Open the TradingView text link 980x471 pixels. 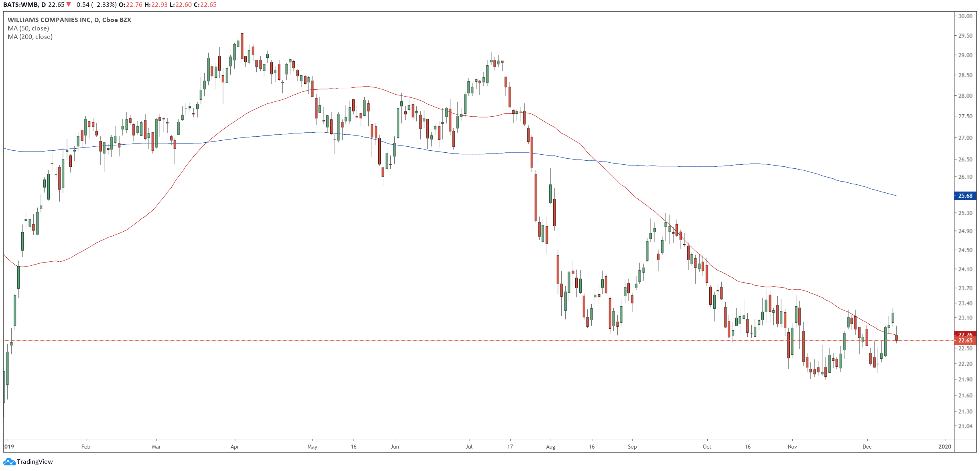(35, 462)
